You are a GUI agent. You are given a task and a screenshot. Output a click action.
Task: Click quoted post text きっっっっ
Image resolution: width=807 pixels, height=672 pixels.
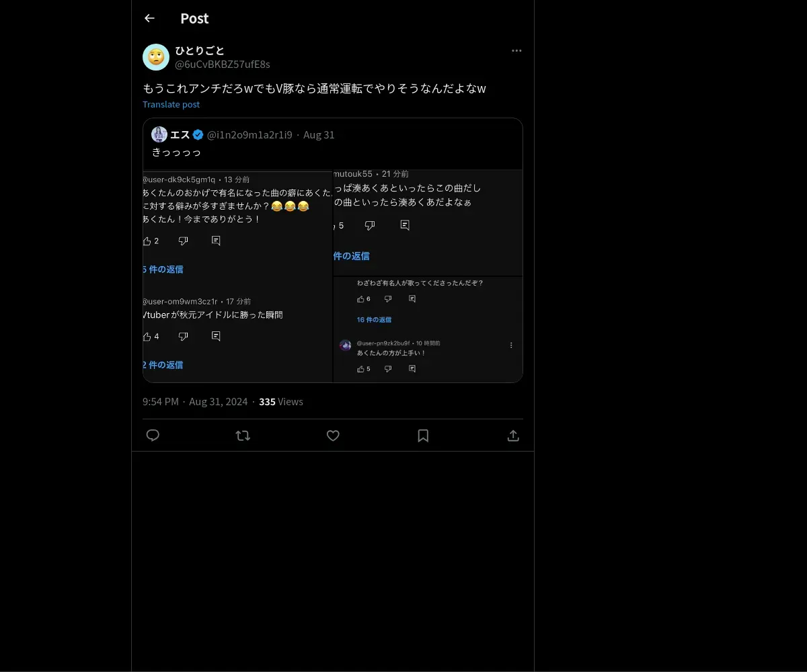tap(176, 152)
